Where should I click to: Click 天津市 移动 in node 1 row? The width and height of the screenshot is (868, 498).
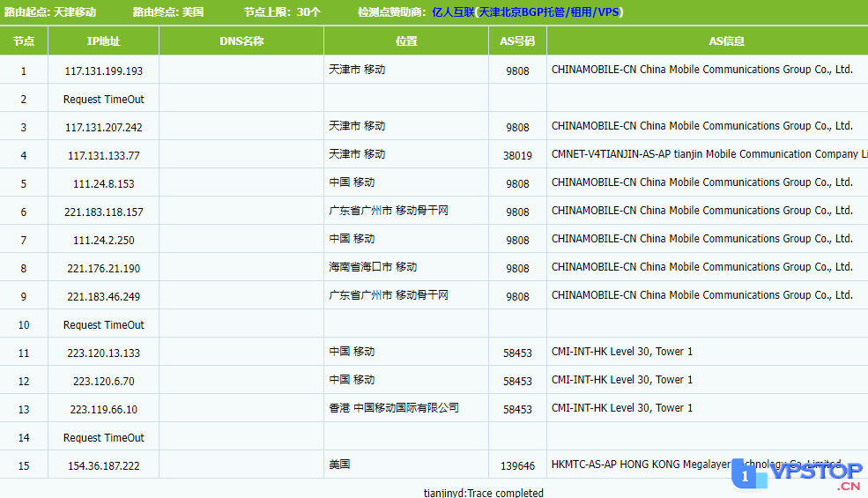pyautogui.click(x=357, y=70)
